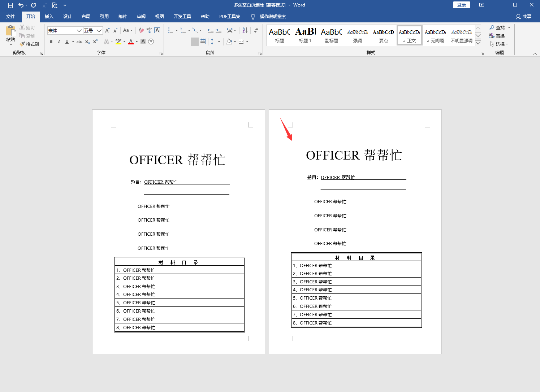Viewport: 540px width, 392px height.
Task: Click table row '8、OFFICER 帮帮忙' on second page
Action: click(x=356, y=323)
